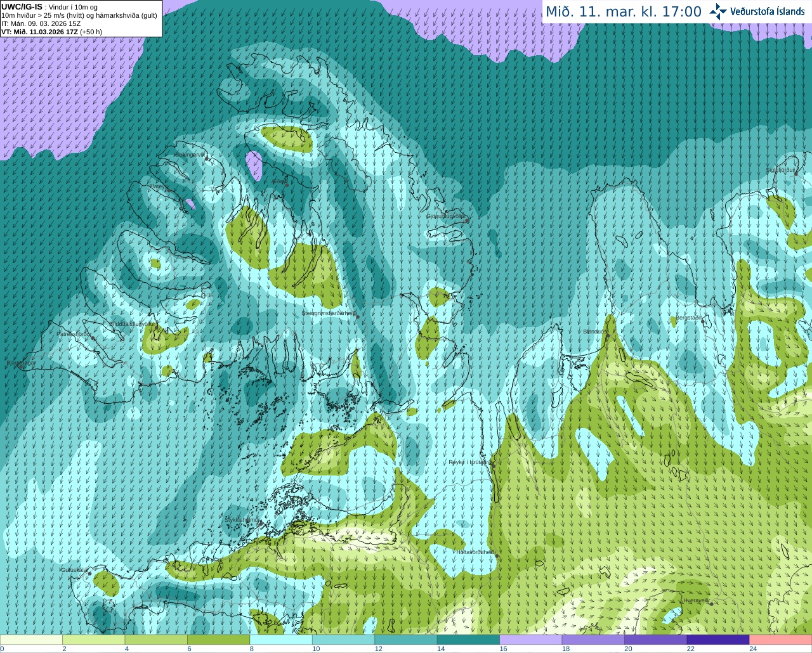Viewport: 812px width, 653px height.
Task: Click the Steingrímsfjarðarheiði station marker
Action: (x=358, y=317)
